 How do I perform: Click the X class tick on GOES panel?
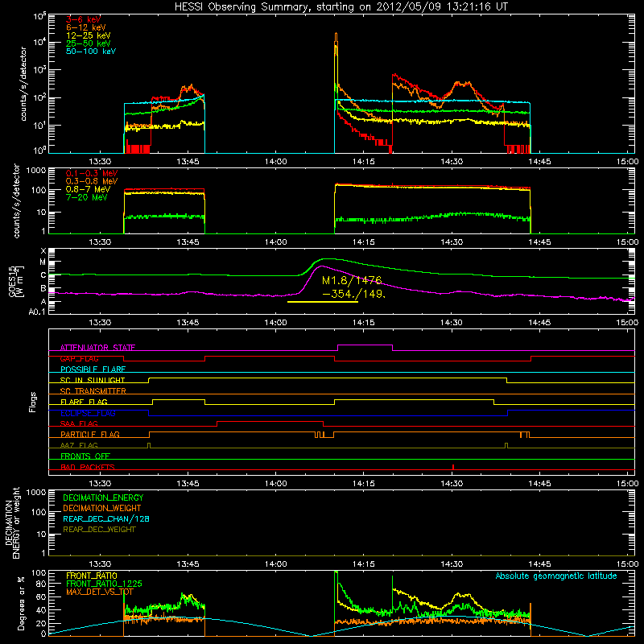click(x=43, y=251)
